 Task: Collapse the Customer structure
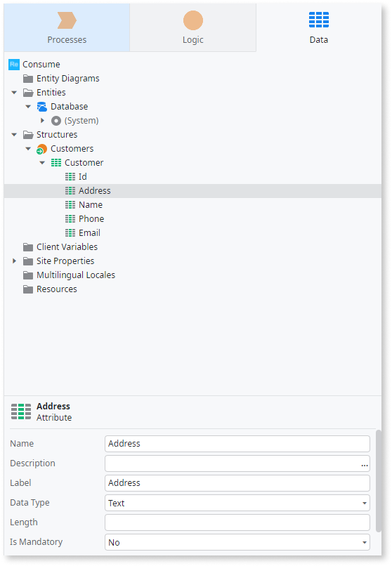tap(42, 163)
